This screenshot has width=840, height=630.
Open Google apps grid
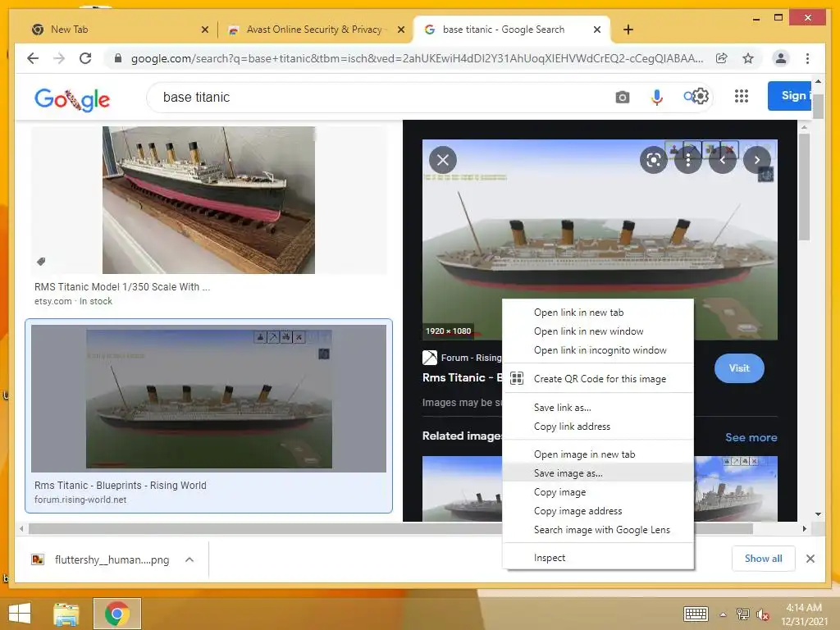coord(742,97)
